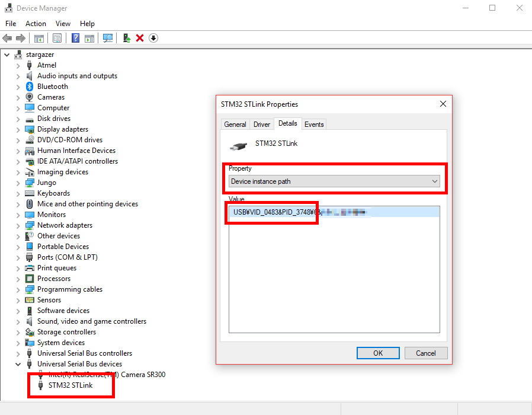Open the Properties toolbar icon
The height and width of the screenshot is (415, 532).
pyautogui.click(x=57, y=38)
